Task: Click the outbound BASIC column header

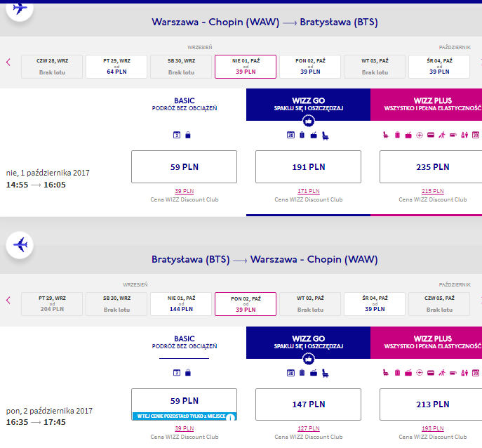Action: pos(185,104)
